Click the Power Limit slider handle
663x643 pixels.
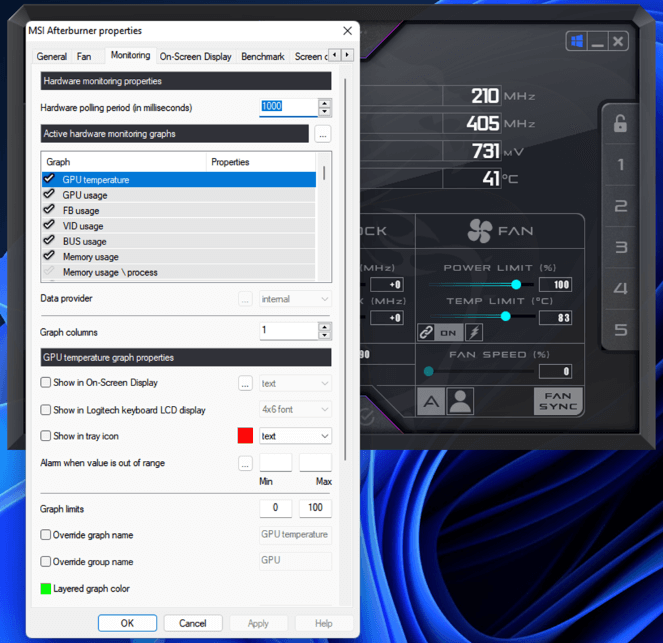[x=516, y=285]
